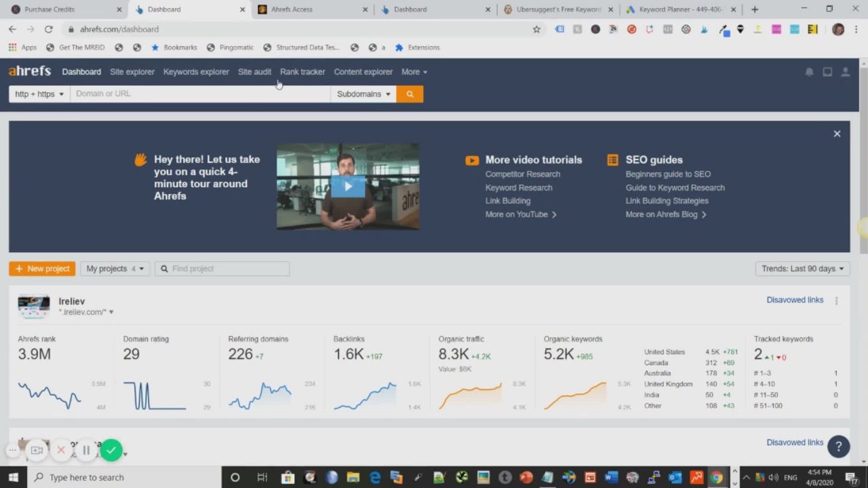Expand the http + https protocol dropdown
Screen dimensions: 868x488
coord(39,94)
